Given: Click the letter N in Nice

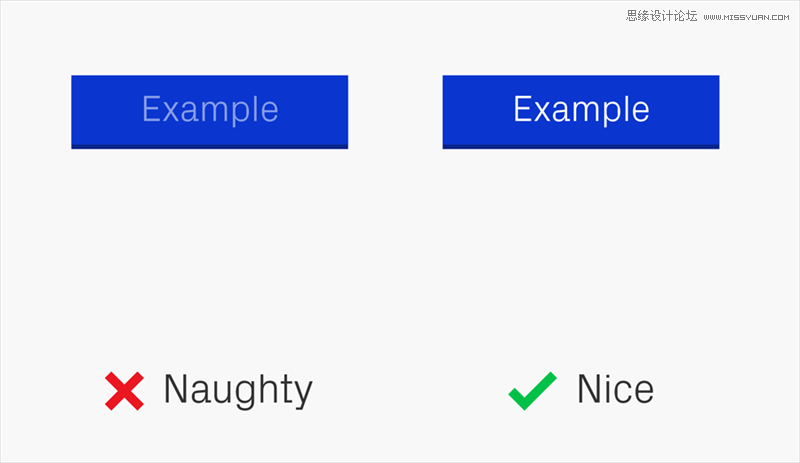Looking at the screenshot, I should click(590, 388).
